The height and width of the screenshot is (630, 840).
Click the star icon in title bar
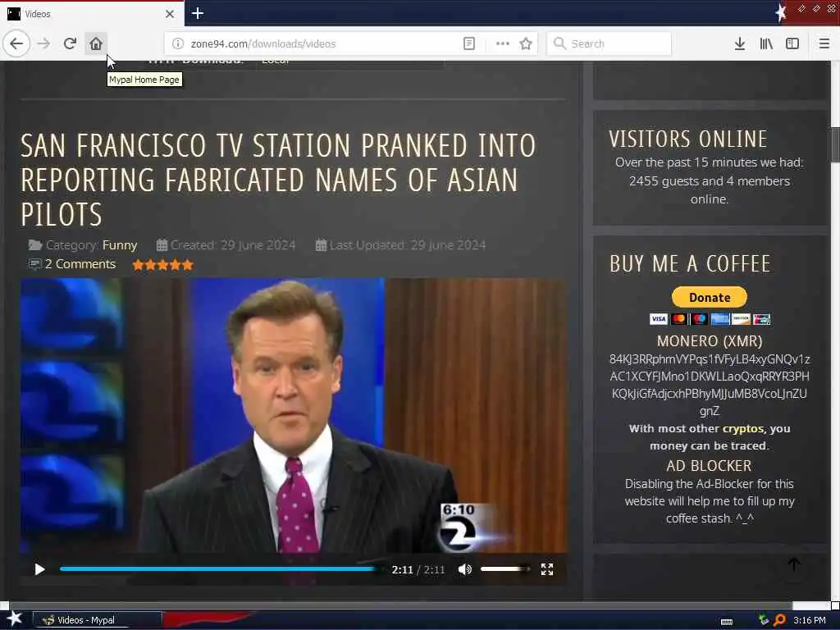tap(781, 12)
